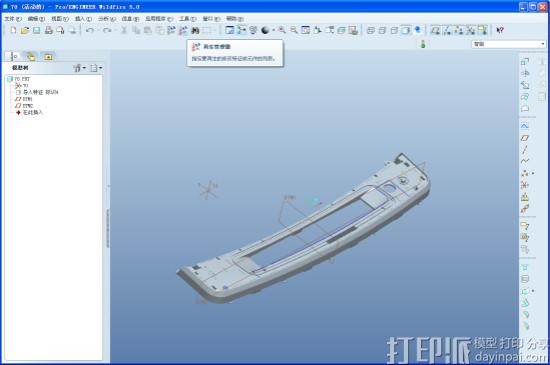
Task: Toggle datum axis display
Action: click(447, 31)
